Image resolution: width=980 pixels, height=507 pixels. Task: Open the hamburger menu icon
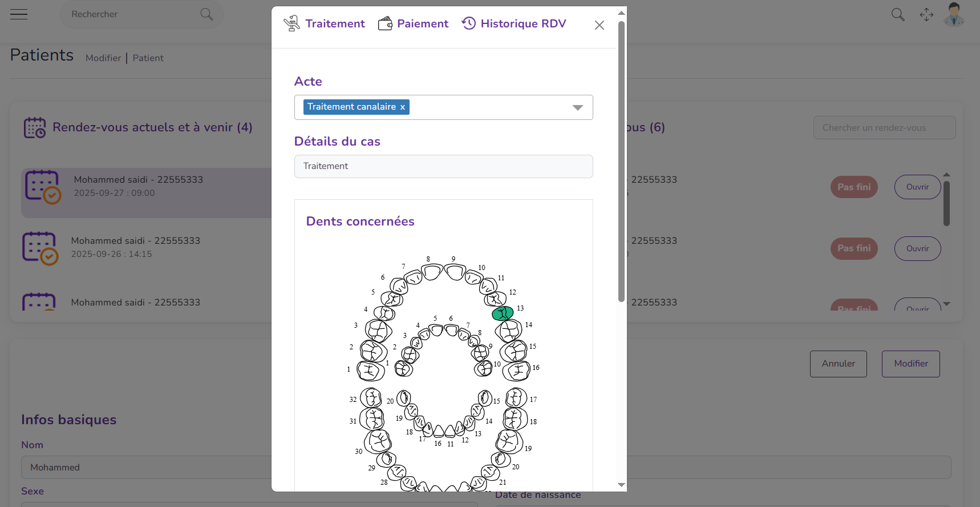coord(19,14)
